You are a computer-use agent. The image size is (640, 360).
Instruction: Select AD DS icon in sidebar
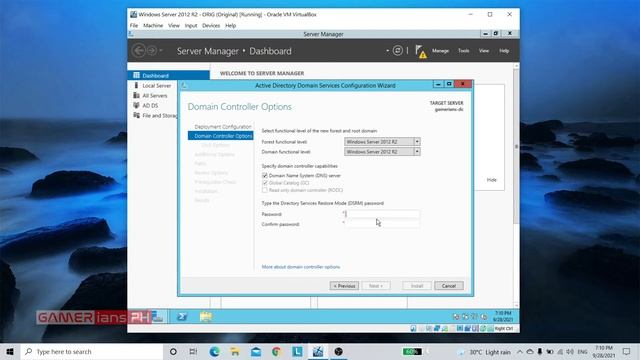[136, 105]
